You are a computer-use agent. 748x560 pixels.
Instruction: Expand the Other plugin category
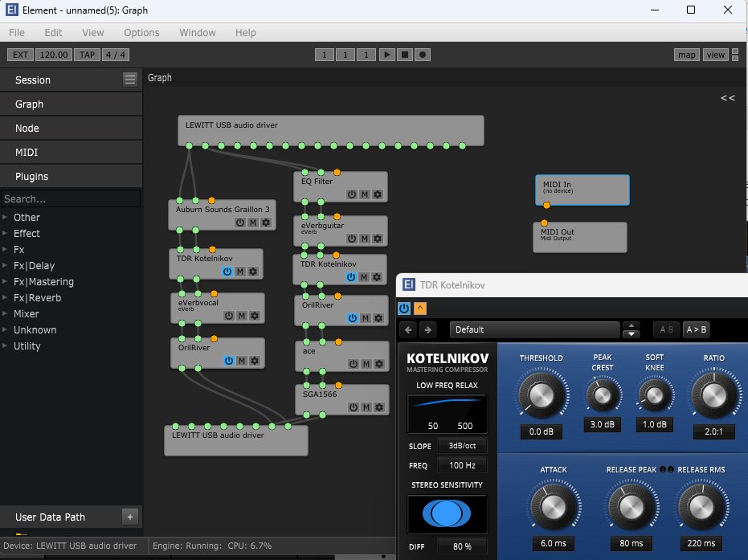coord(5,217)
